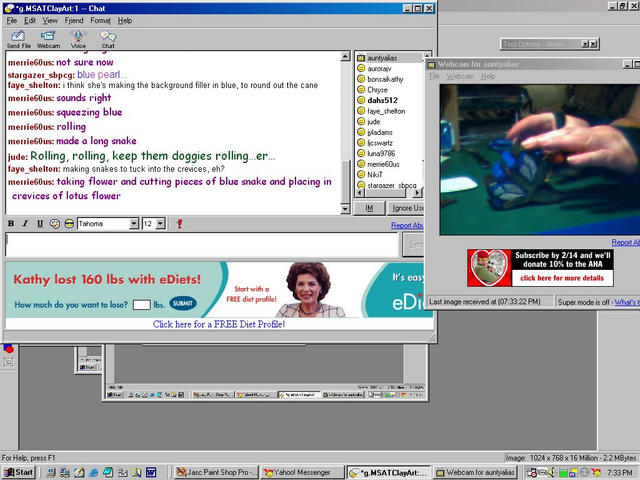Select aurorajv in the user list

click(379, 69)
